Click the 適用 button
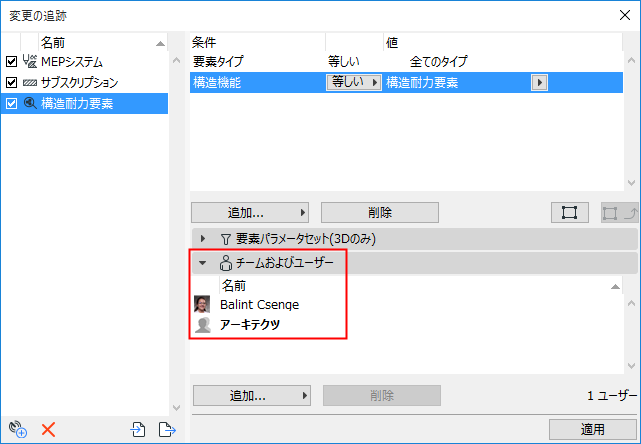Image resolution: width=641 pixels, height=444 pixels. click(593, 429)
